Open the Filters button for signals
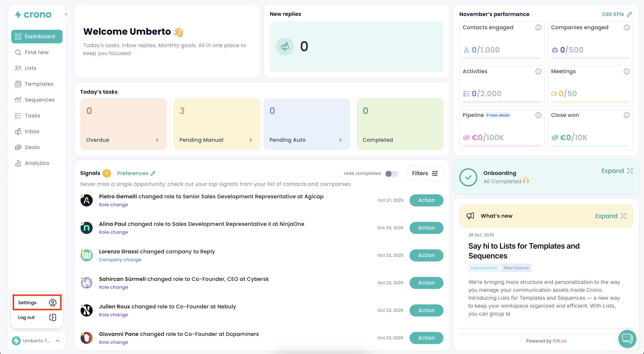Screen dimensions: 644x354 click(425, 173)
